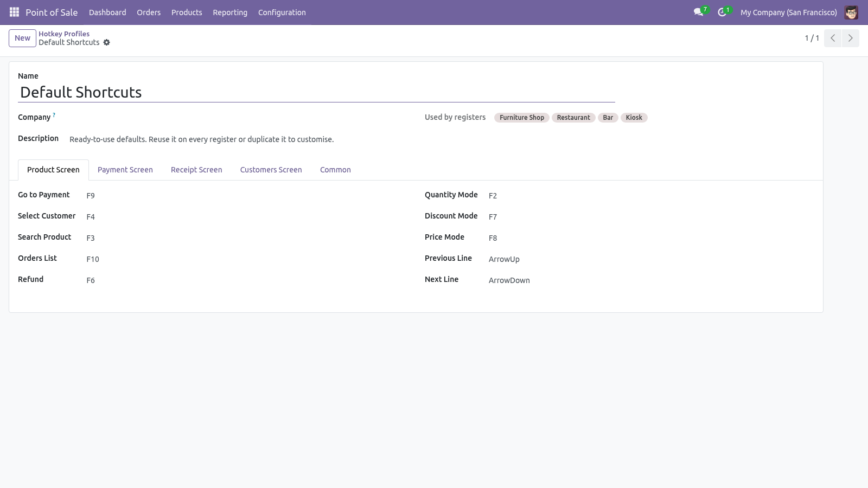Open the user avatar menu
Viewport: 868px width, 488px height.
click(x=851, y=12)
